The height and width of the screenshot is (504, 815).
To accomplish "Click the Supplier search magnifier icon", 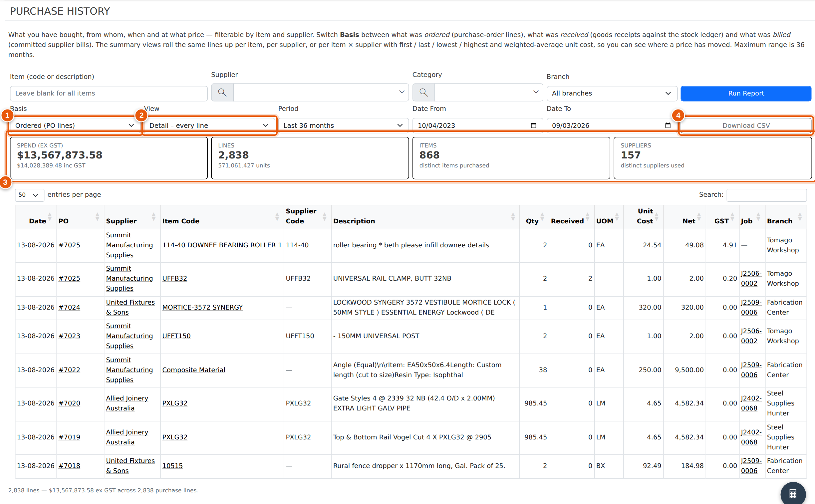I will coord(222,93).
